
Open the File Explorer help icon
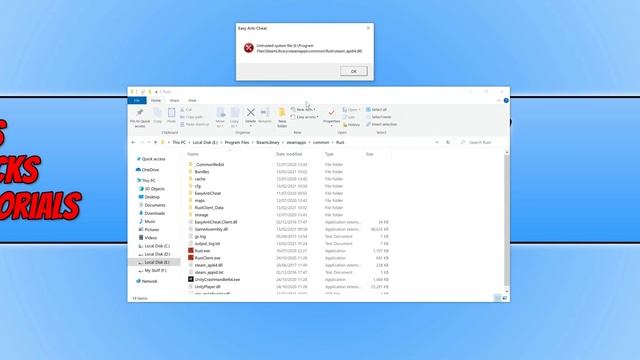click(x=506, y=100)
